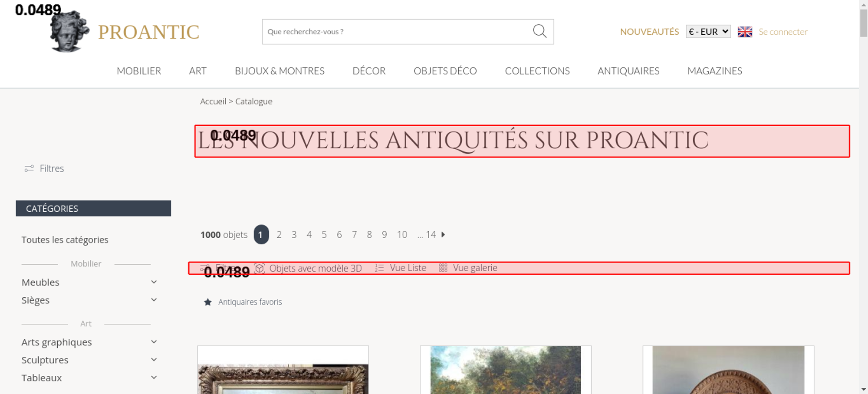Expand the Arts graphiques category

[x=154, y=342]
